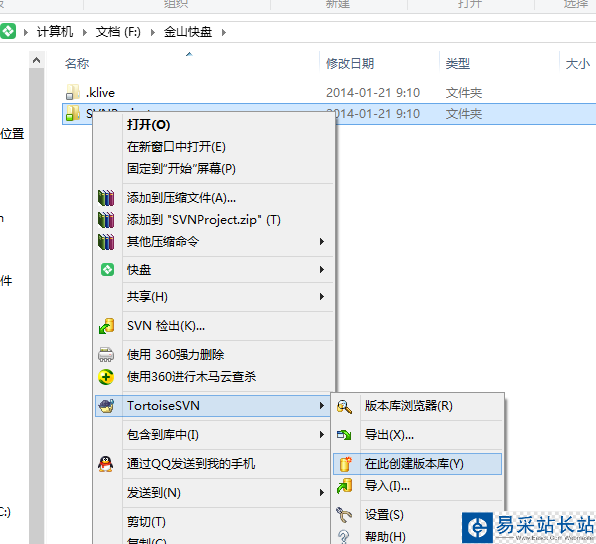The width and height of the screenshot is (596, 544).
Task: Sort by 大小 column header
Action: (578, 63)
